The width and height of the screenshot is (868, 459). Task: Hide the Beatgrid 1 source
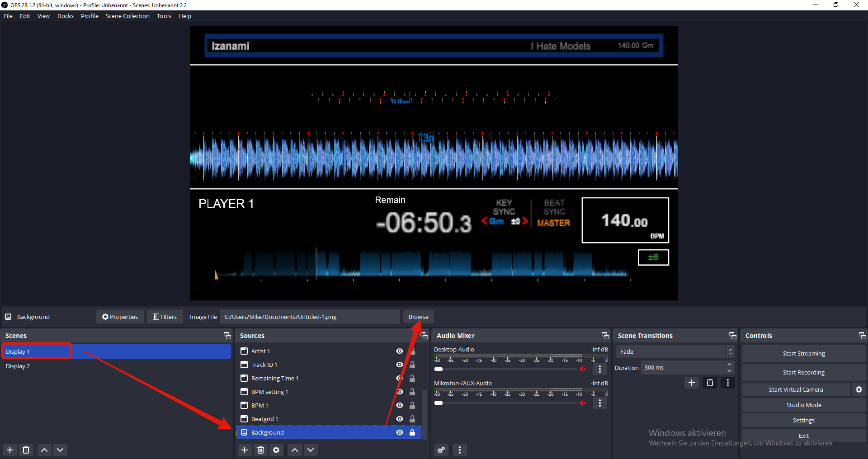[400, 419]
